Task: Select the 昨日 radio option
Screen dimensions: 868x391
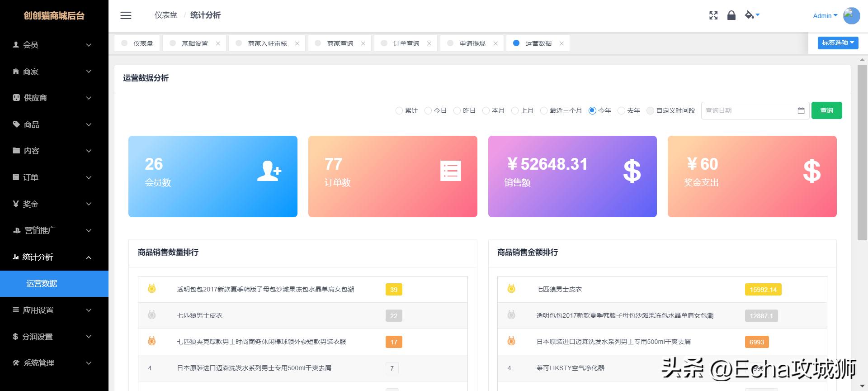Action: 457,110
